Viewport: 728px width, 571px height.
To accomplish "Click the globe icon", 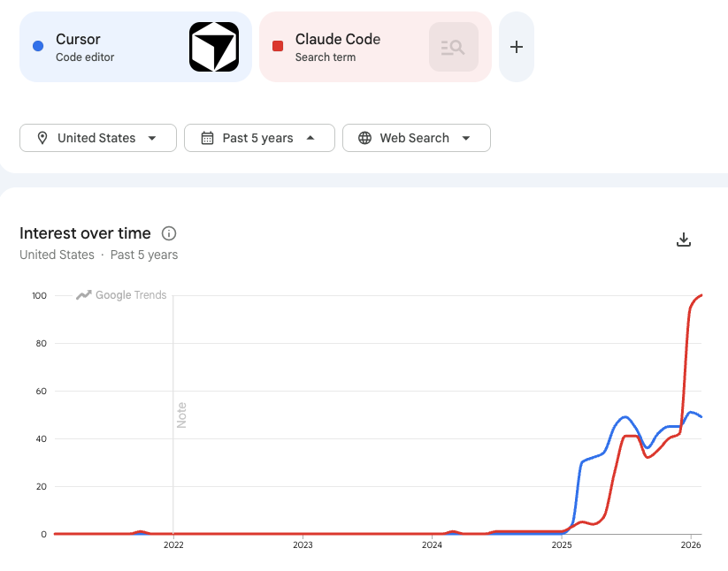I will coord(365,138).
